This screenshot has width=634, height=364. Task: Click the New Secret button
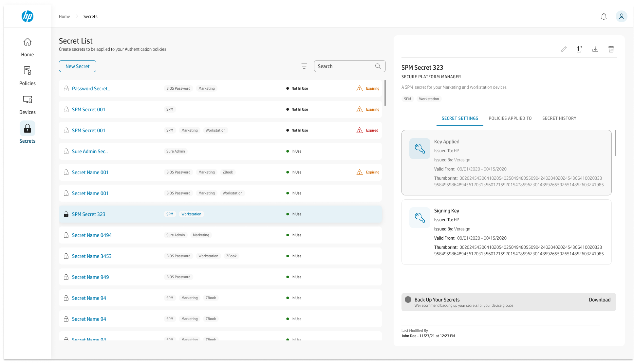pyautogui.click(x=77, y=66)
